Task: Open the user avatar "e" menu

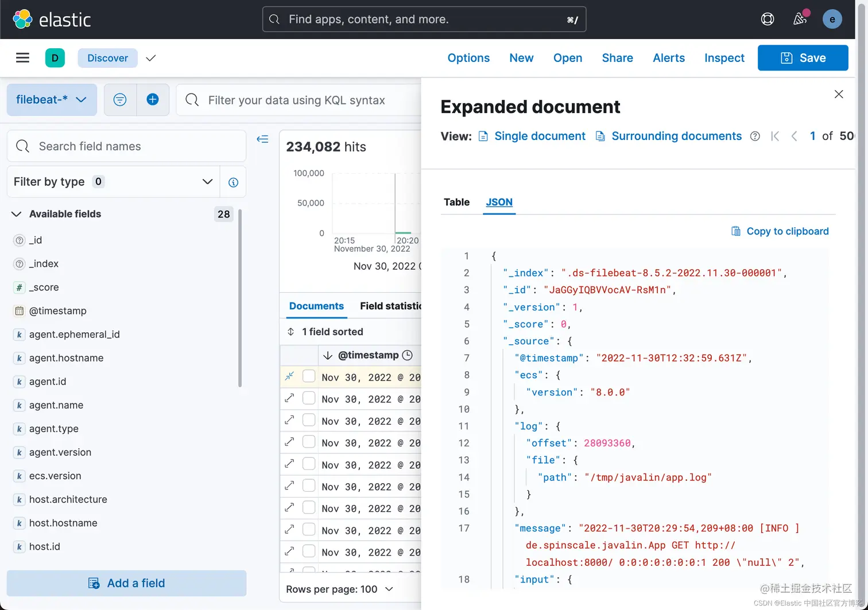Action: 832,20
